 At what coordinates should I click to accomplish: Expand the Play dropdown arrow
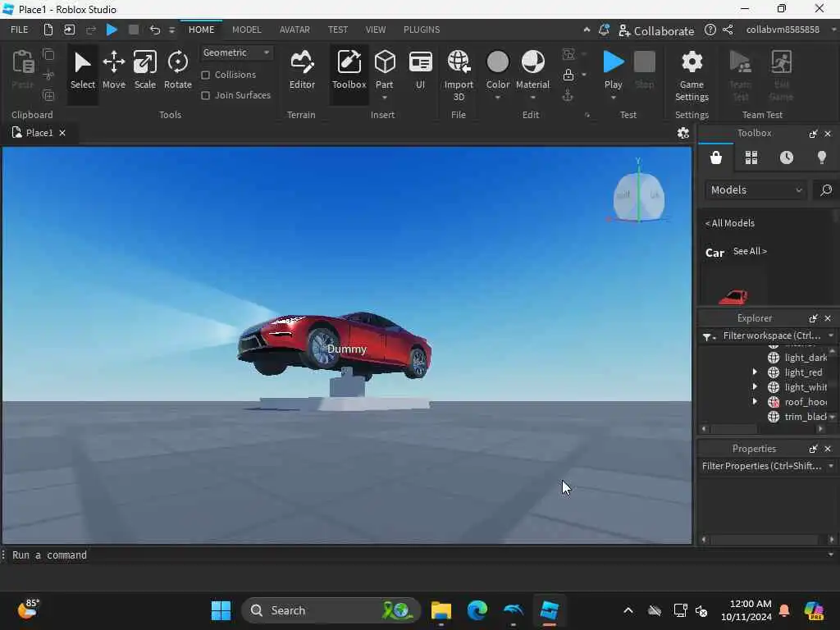click(x=614, y=98)
